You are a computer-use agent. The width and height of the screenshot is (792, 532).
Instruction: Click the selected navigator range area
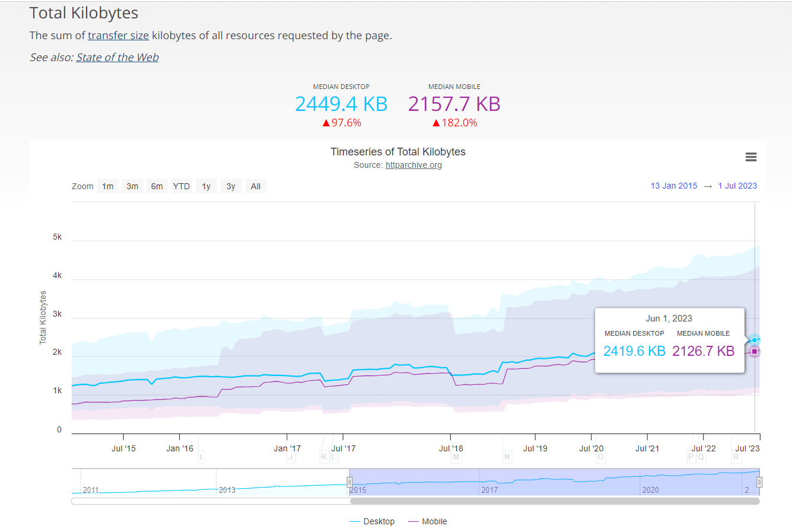[x=555, y=482]
